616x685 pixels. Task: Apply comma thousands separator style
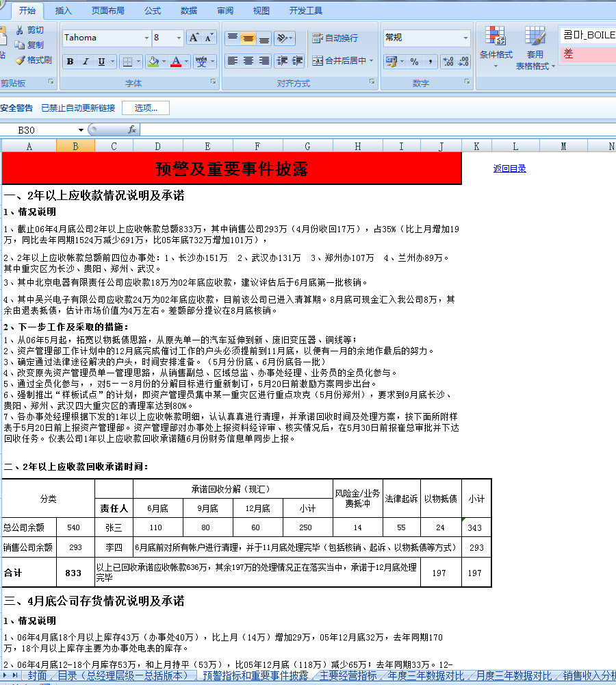(x=430, y=62)
